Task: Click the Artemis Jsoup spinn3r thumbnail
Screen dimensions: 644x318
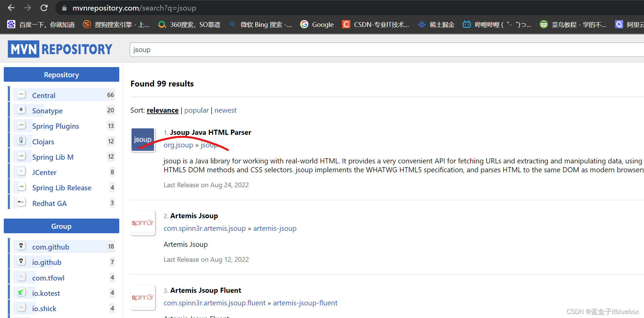Action: pyautogui.click(x=143, y=223)
